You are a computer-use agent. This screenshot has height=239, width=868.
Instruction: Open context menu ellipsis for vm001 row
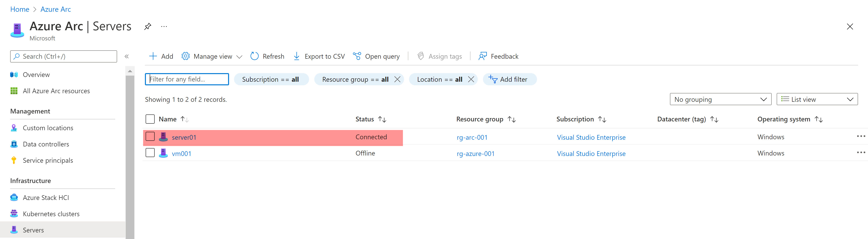(861, 152)
